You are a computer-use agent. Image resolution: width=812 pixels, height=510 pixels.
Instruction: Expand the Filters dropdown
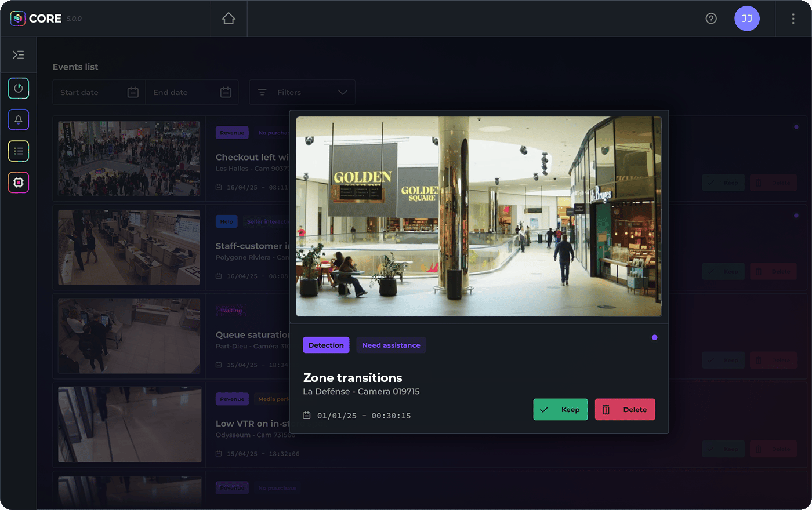tap(302, 92)
